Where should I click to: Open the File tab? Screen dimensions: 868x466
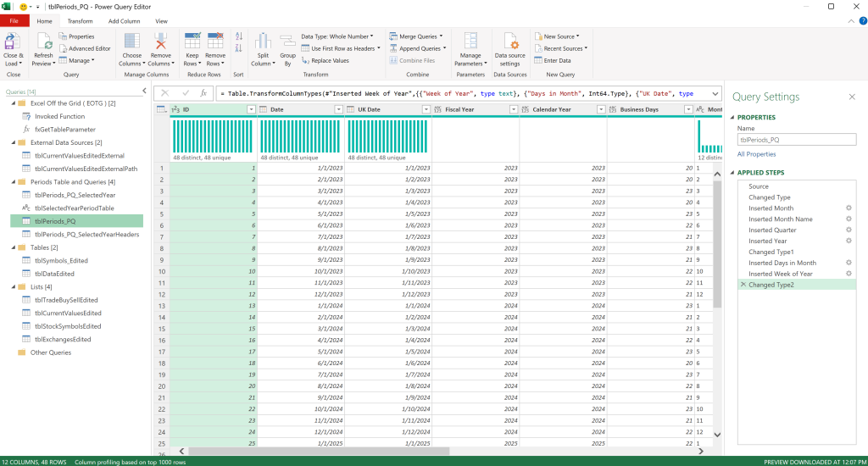[14, 21]
